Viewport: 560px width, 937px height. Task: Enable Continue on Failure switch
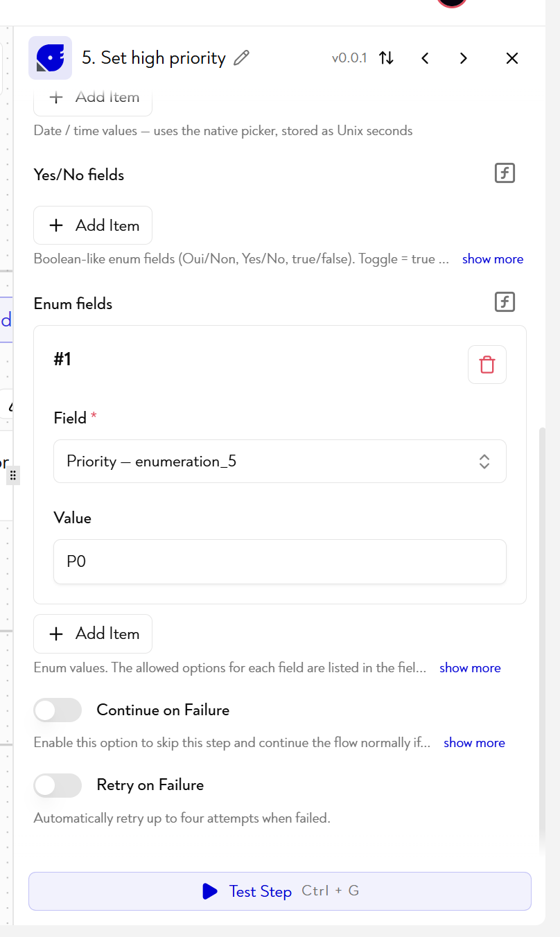point(58,710)
